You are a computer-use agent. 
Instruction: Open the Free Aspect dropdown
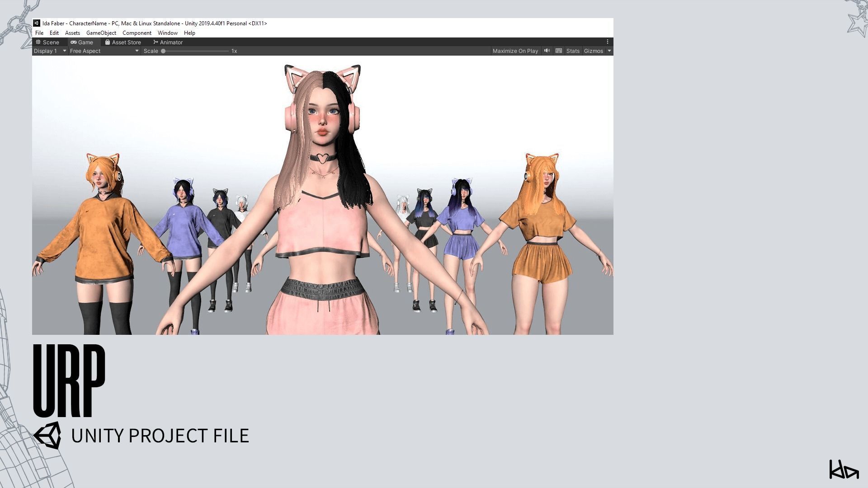104,51
